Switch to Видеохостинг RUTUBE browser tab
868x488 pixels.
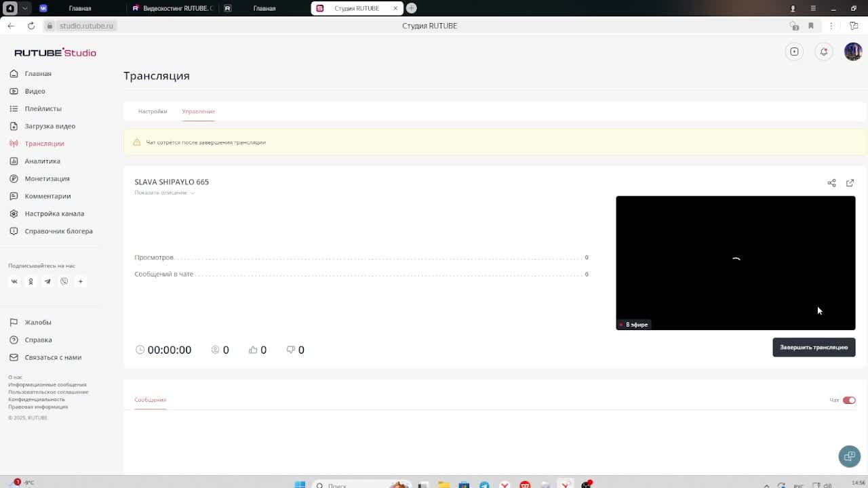172,8
